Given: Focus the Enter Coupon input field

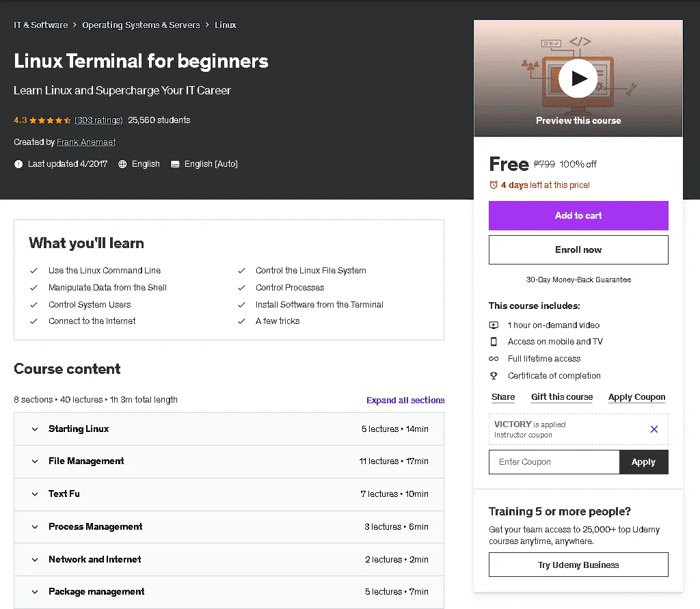Looking at the screenshot, I should (x=554, y=462).
